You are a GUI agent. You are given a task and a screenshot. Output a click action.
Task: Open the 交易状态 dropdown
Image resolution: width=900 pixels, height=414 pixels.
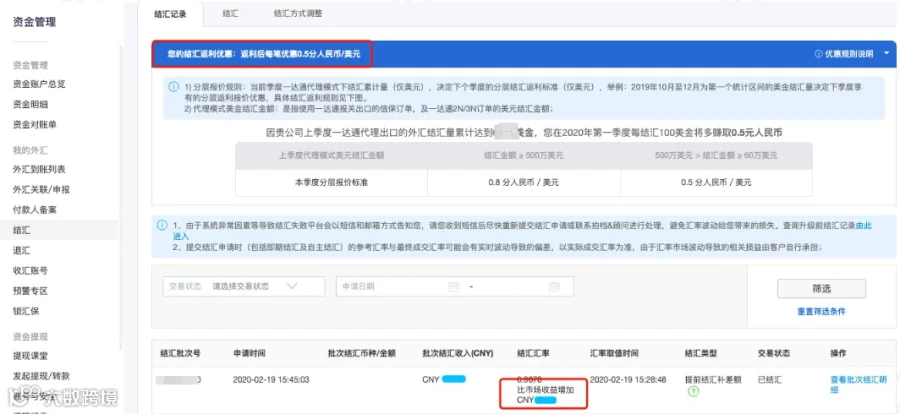pyautogui.click(x=244, y=286)
